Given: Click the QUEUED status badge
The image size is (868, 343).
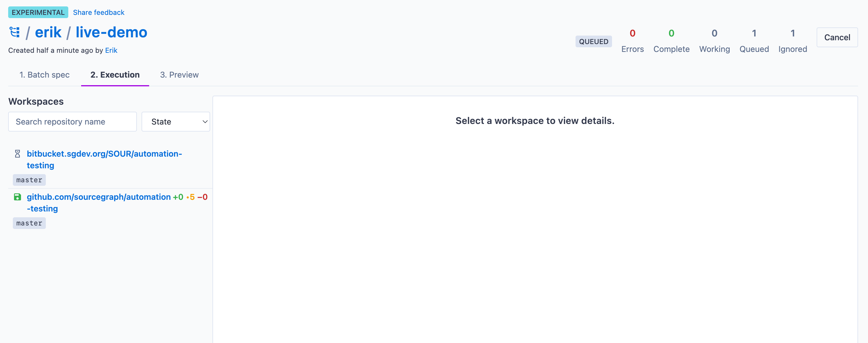Looking at the screenshot, I should pyautogui.click(x=593, y=41).
